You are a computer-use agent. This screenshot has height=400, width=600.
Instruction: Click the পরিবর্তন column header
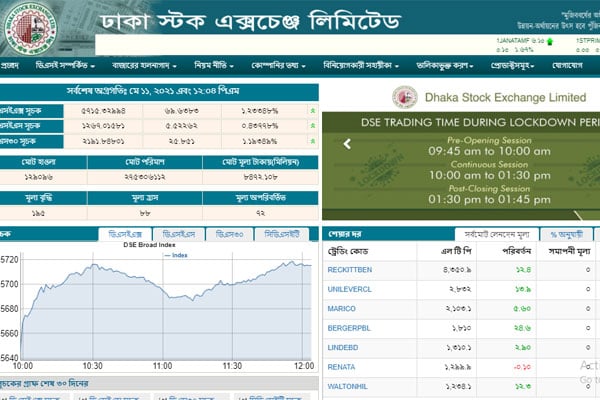click(x=517, y=251)
